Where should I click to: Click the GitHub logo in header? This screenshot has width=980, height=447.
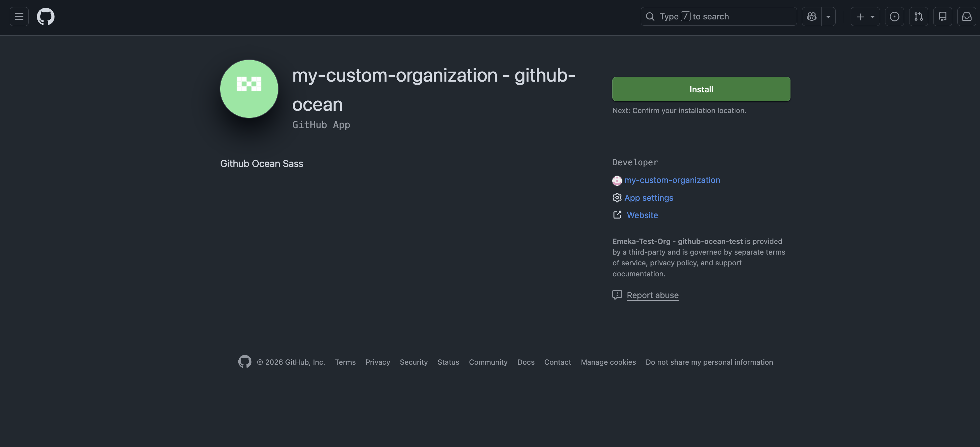pyautogui.click(x=46, y=16)
